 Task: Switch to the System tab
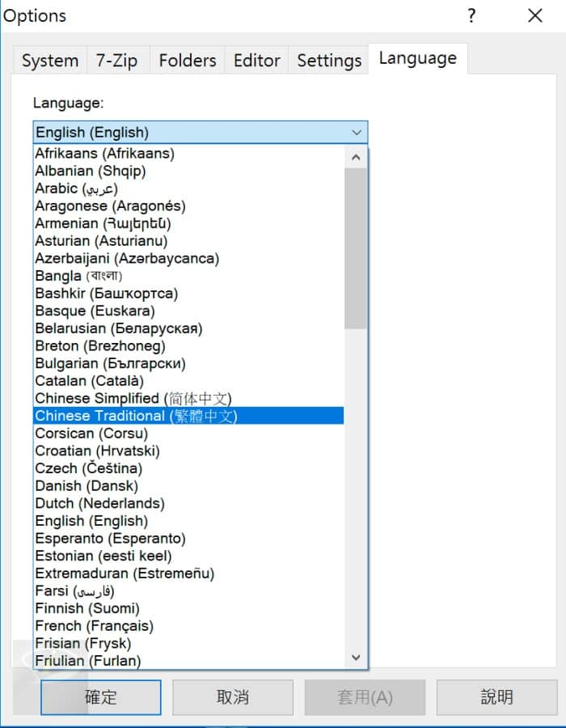(x=50, y=61)
